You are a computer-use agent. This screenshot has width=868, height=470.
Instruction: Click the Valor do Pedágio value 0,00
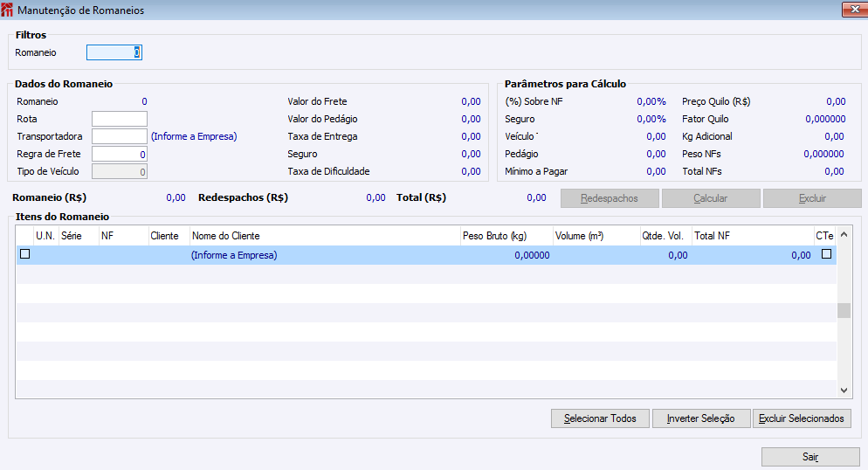tap(471, 119)
